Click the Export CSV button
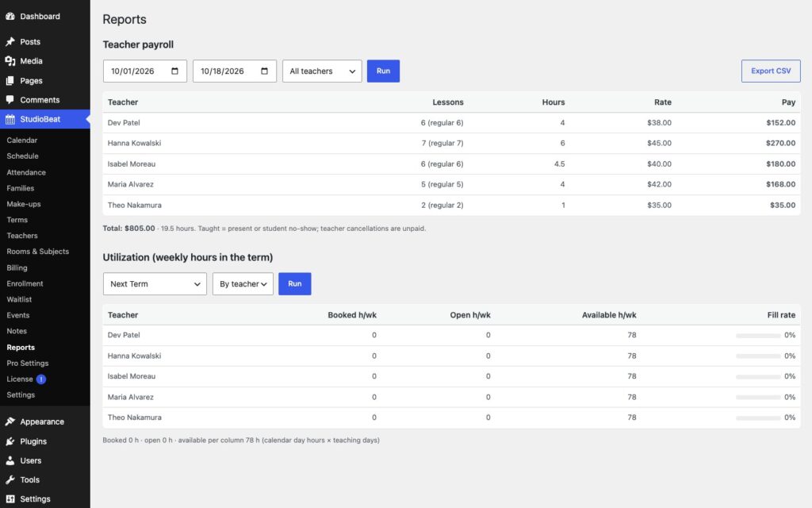Image resolution: width=812 pixels, height=508 pixels. (x=771, y=71)
